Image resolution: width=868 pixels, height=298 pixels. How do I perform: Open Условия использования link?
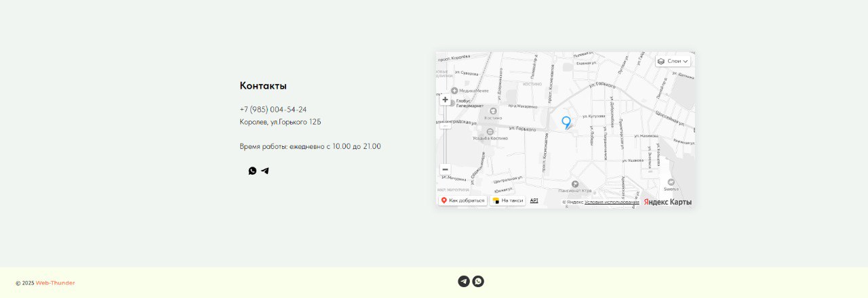click(x=612, y=202)
